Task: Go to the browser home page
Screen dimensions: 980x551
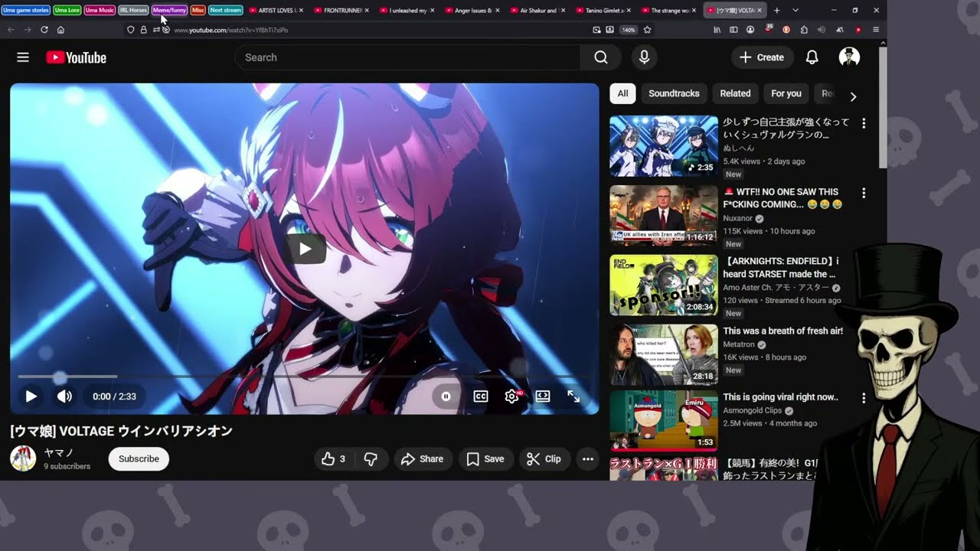Action: click(x=60, y=30)
